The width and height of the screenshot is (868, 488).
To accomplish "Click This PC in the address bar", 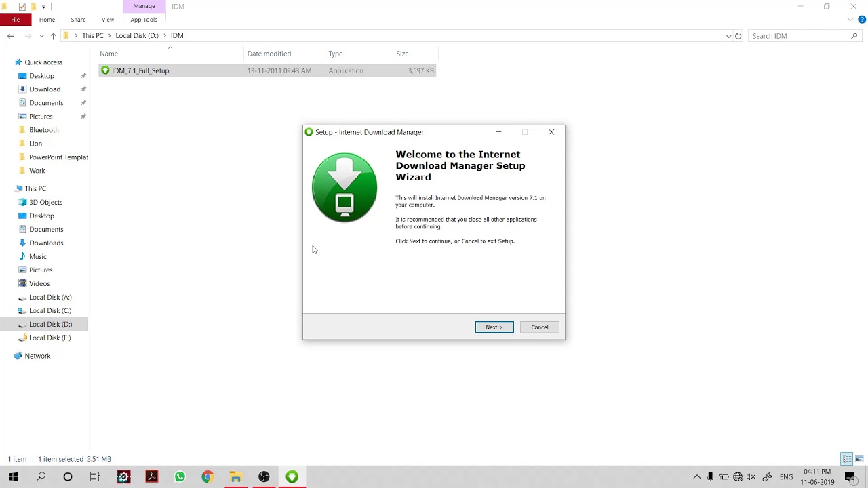I will click(x=93, y=36).
